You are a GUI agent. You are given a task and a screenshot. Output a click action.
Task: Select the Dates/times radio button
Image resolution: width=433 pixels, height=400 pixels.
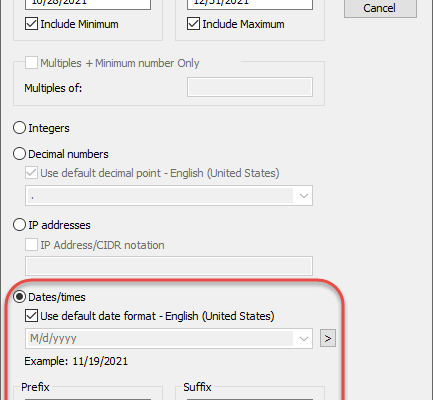pyautogui.click(x=19, y=297)
